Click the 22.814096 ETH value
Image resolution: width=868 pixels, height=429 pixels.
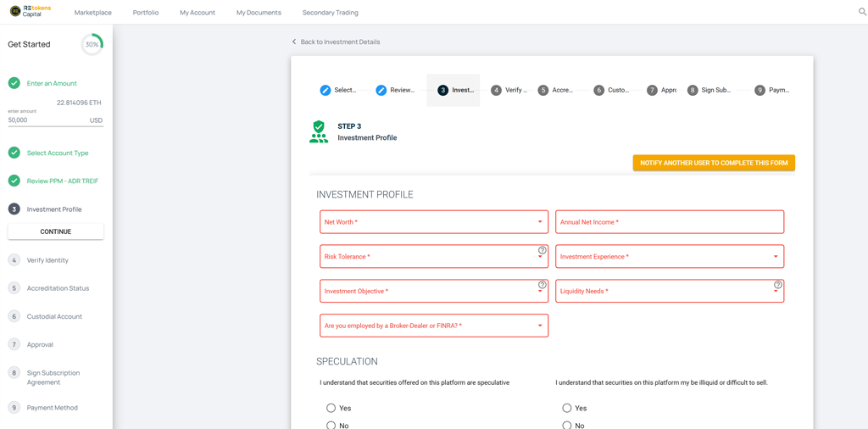[x=79, y=103]
